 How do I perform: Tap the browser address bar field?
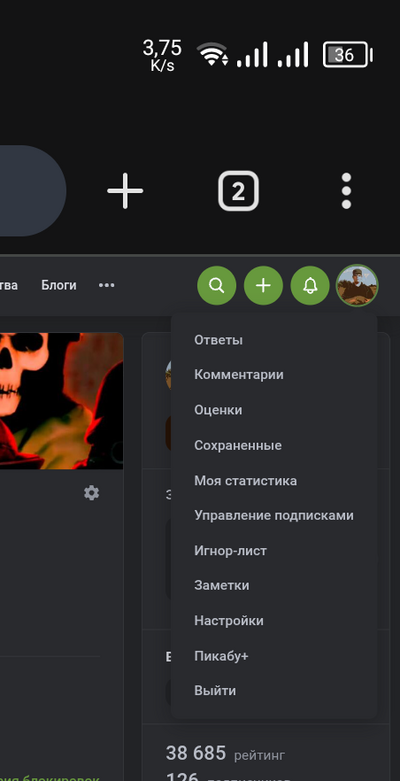[33, 191]
